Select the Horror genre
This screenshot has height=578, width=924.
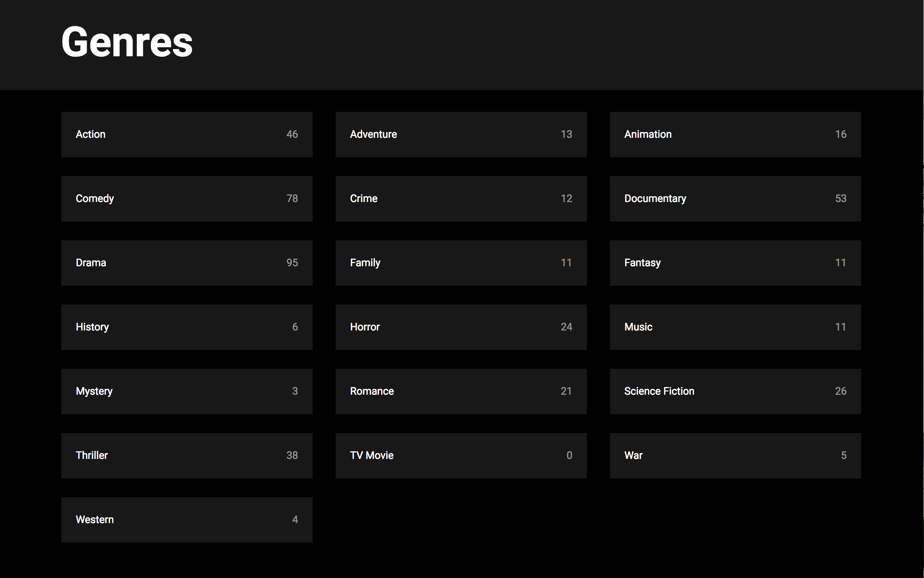pos(461,327)
